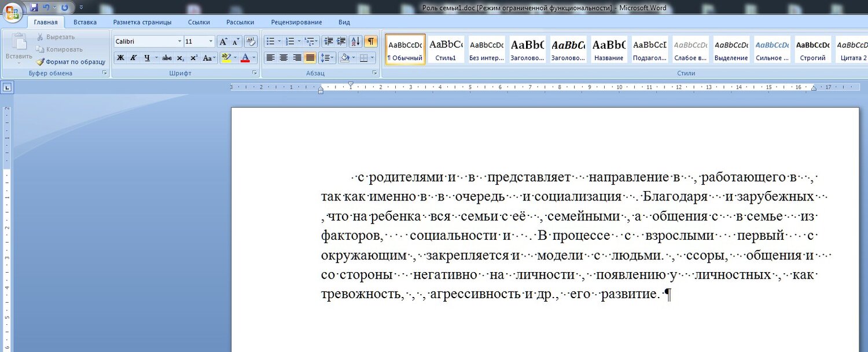Apply the Обычный style
This screenshot has width=868, height=352.
(405, 49)
